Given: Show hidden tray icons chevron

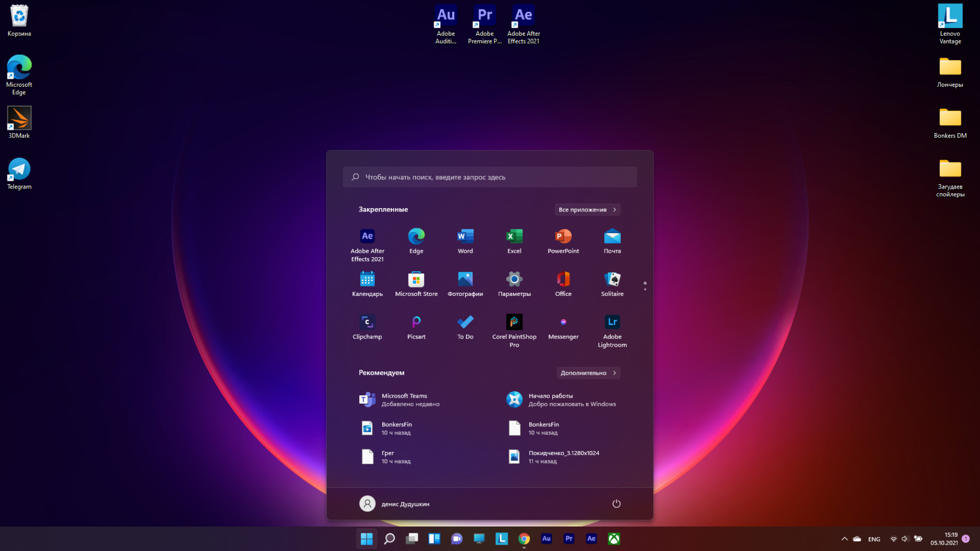Looking at the screenshot, I should pyautogui.click(x=844, y=539).
